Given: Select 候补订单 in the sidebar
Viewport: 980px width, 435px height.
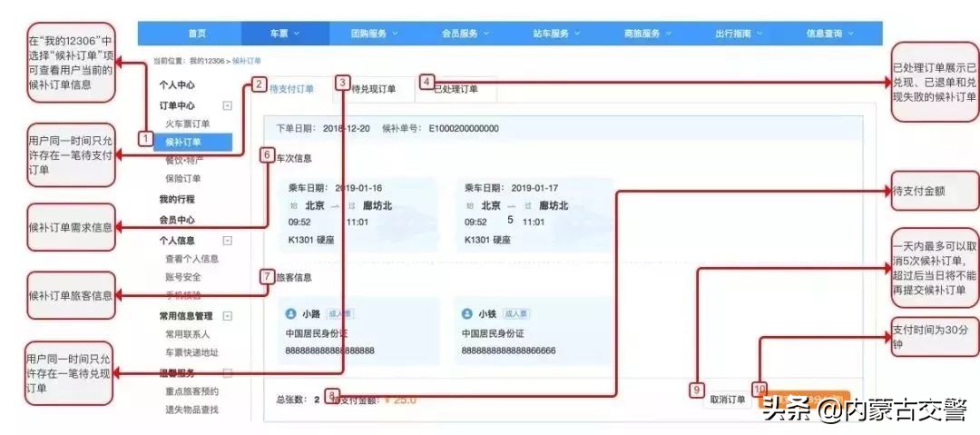Looking at the screenshot, I should 193,143.
